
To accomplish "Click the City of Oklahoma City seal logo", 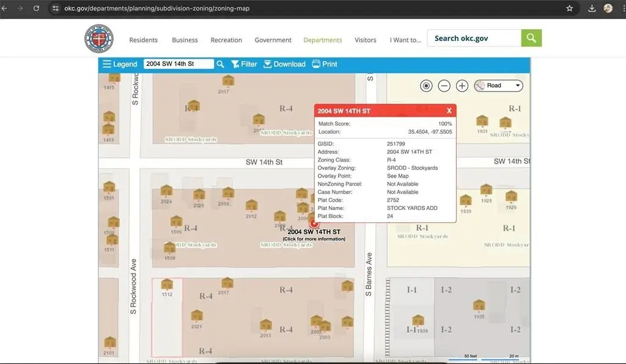I will pos(98,38).
